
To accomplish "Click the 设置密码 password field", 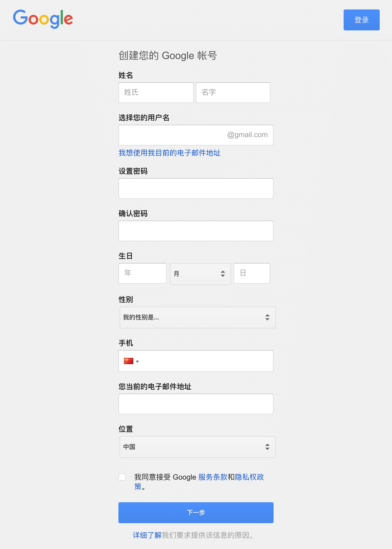I will [x=196, y=188].
